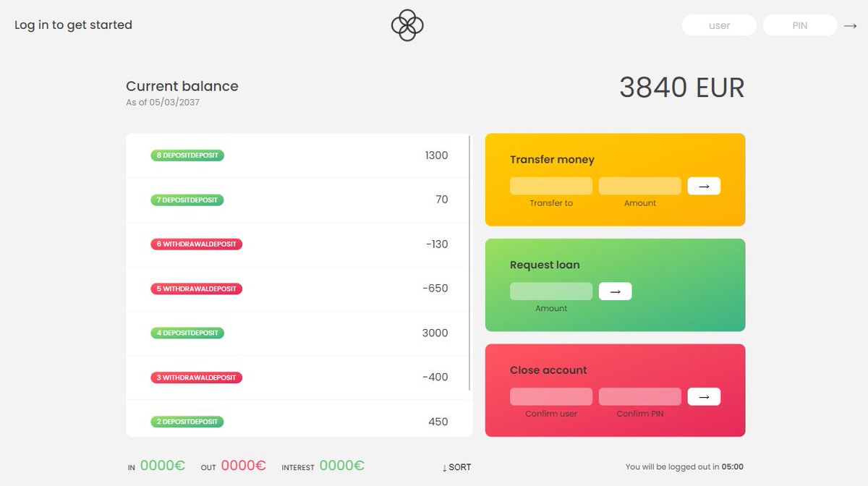Click the Confirm user input field
This screenshot has height=486, width=868.
(x=551, y=396)
